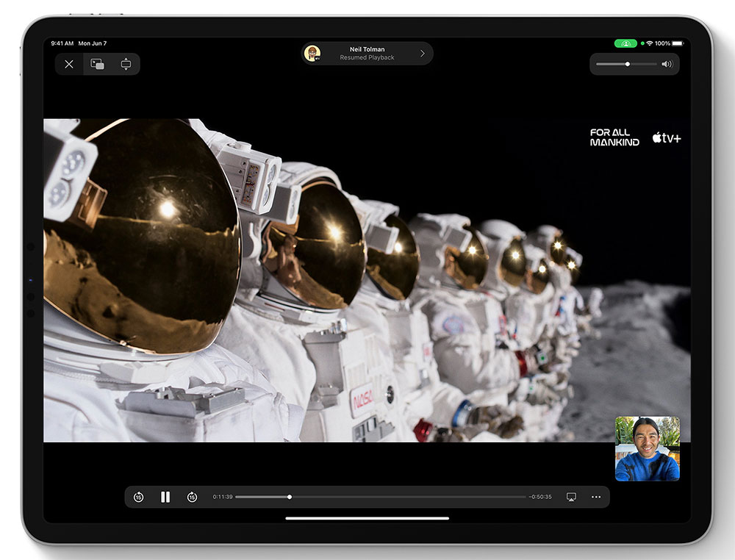The height and width of the screenshot is (560, 735).
Task: Tap the Wi-Fi status icon
Action: pyautogui.click(x=649, y=43)
